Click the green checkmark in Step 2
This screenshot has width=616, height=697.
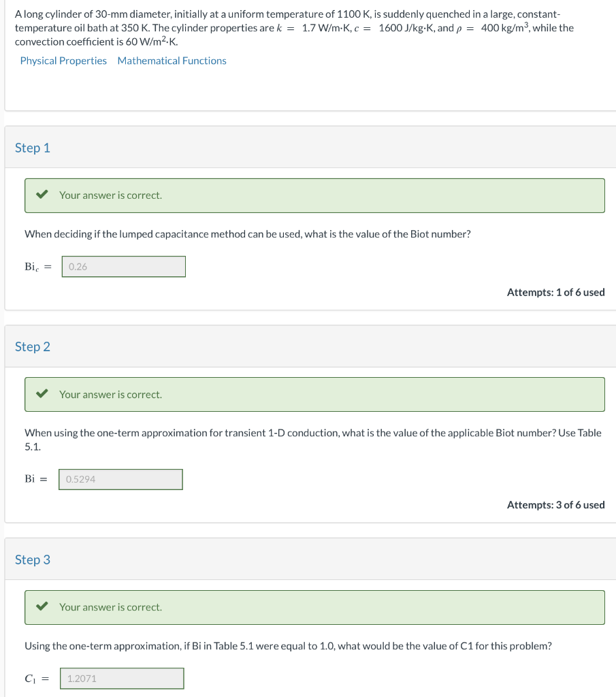tap(42, 394)
